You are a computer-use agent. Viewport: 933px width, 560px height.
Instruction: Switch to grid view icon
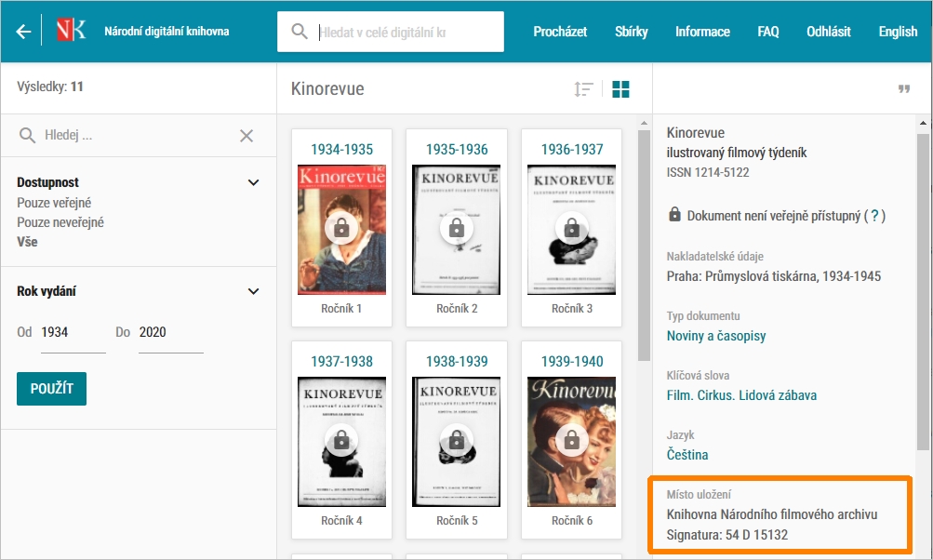click(620, 89)
